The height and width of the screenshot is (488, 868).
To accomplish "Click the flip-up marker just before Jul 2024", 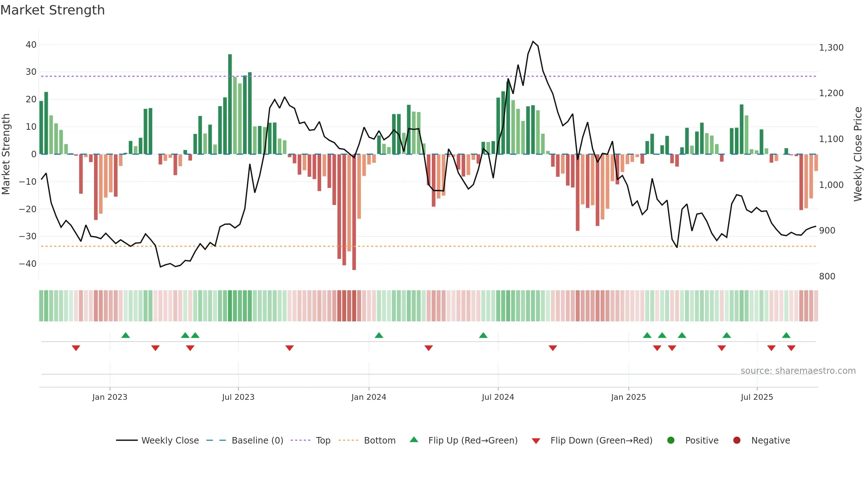I will pyautogui.click(x=483, y=335).
